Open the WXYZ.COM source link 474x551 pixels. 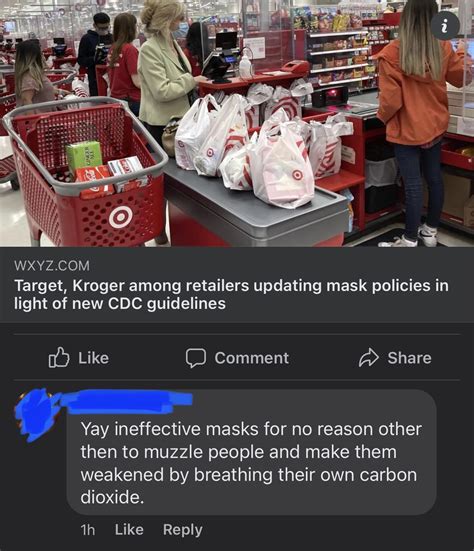pyautogui.click(x=52, y=265)
